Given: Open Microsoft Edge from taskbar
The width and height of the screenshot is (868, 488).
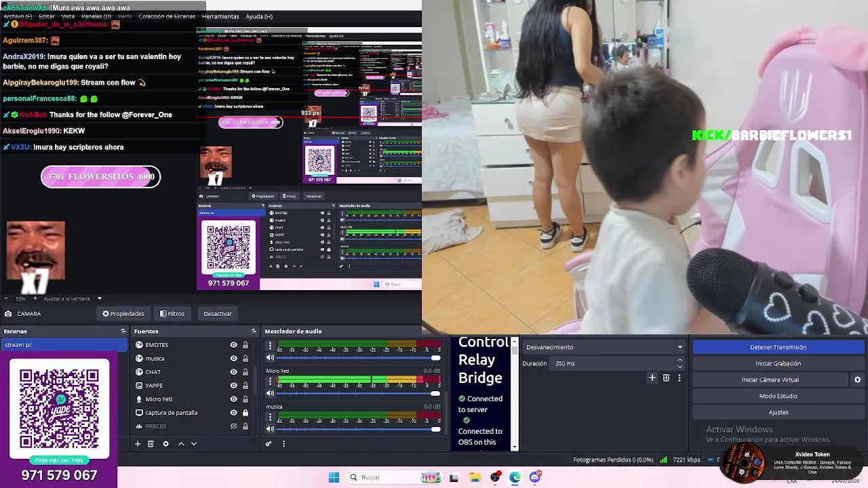Looking at the screenshot, I should click(x=515, y=477).
